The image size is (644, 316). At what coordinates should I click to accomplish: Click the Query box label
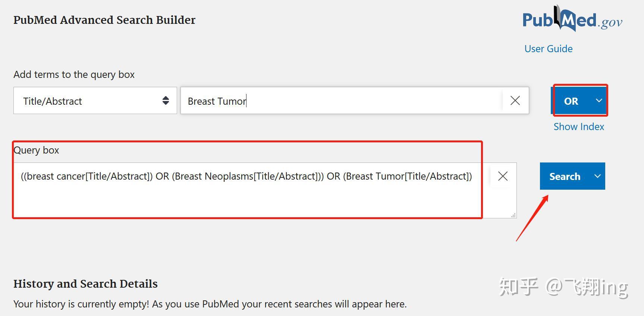point(36,150)
